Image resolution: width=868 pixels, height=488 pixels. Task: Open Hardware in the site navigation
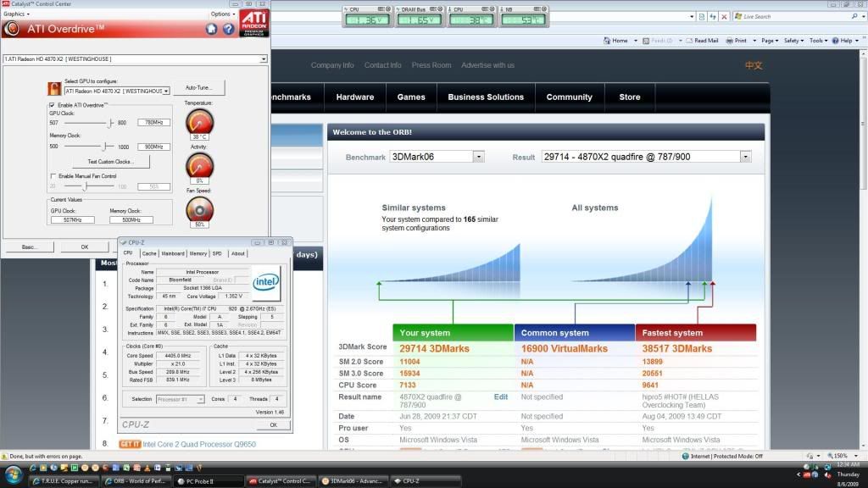[355, 97]
